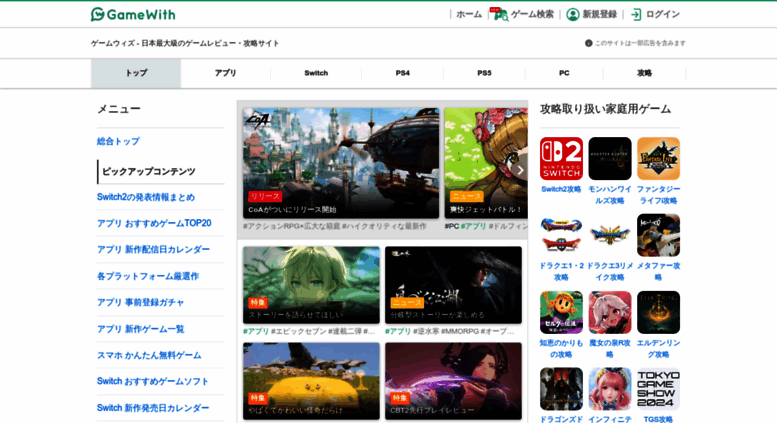The image size is (777, 423).
Task: Open the Dragon Quest 3 remake icon
Action: [x=610, y=235]
